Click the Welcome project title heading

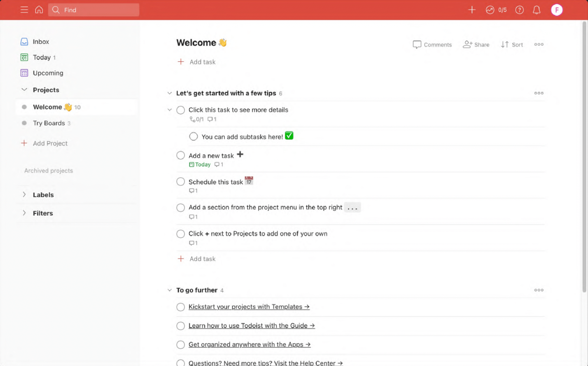click(x=201, y=43)
